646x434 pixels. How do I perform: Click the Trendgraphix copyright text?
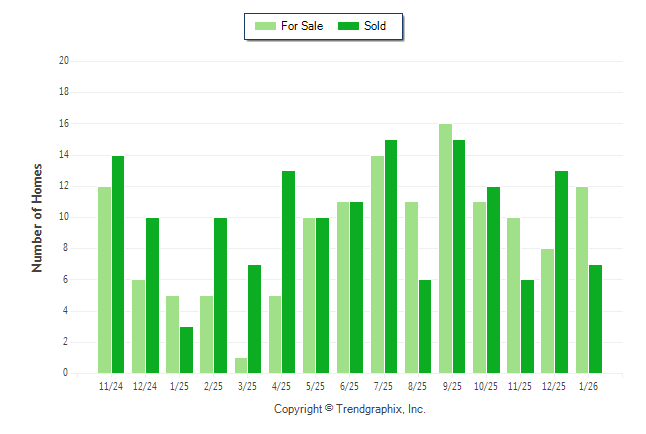(350, 409)
